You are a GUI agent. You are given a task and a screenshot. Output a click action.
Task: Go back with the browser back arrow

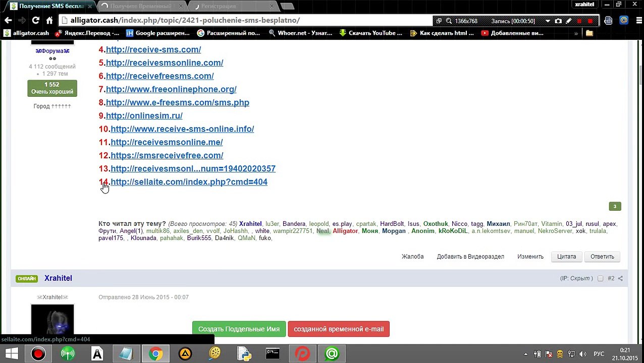(x=8, y=21)
